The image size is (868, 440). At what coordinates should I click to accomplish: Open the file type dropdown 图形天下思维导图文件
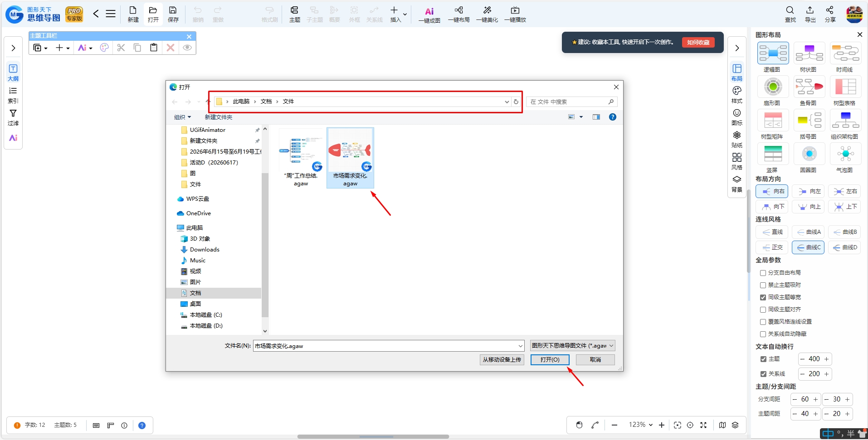[573, 346]
